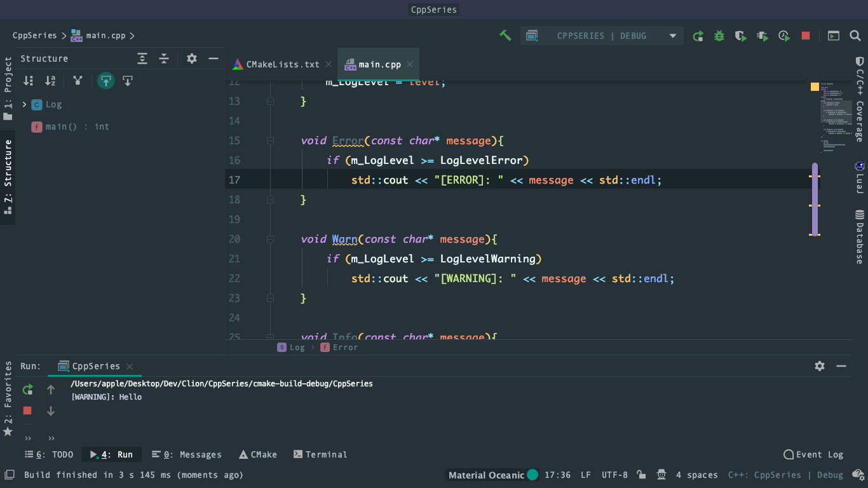This screenshot has height=488, width=868.
Task: Close the main.cpp editor tab
Action: (x=410, y=64)
